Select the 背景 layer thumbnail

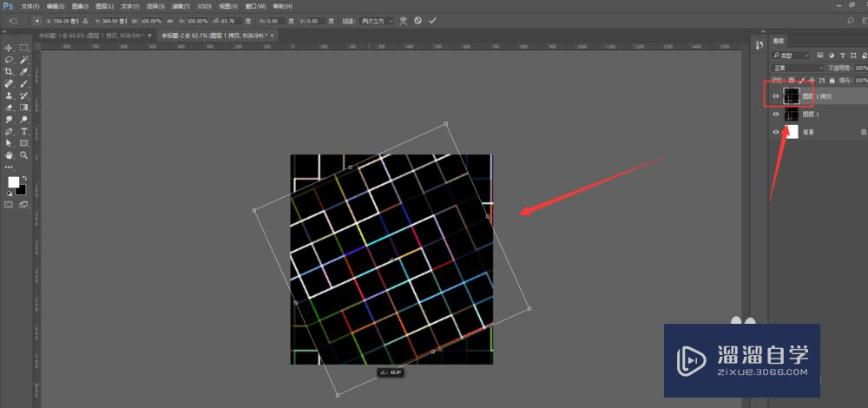click(792, 132)
